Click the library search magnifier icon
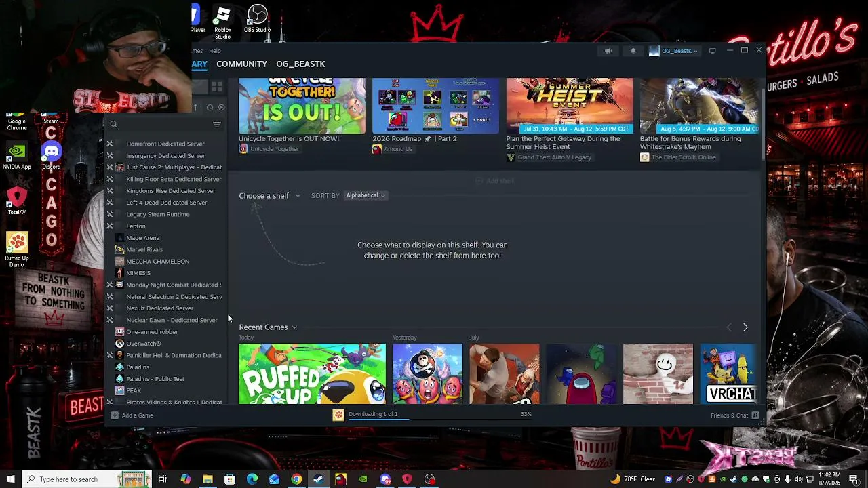Viewport: 868px width, 488px height. (x=114, y=125)
